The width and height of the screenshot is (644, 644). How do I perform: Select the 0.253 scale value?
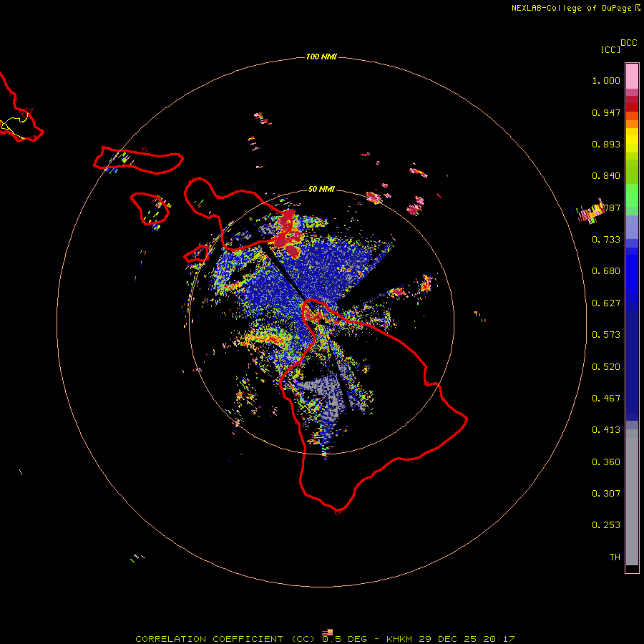[x=606, y=525]
